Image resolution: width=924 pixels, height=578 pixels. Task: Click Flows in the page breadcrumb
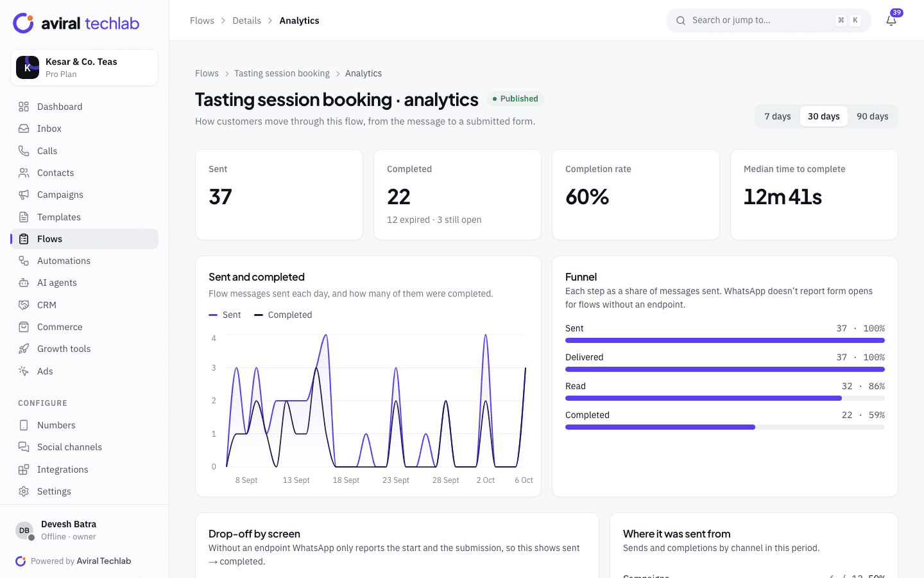click(x=207, y=73)
